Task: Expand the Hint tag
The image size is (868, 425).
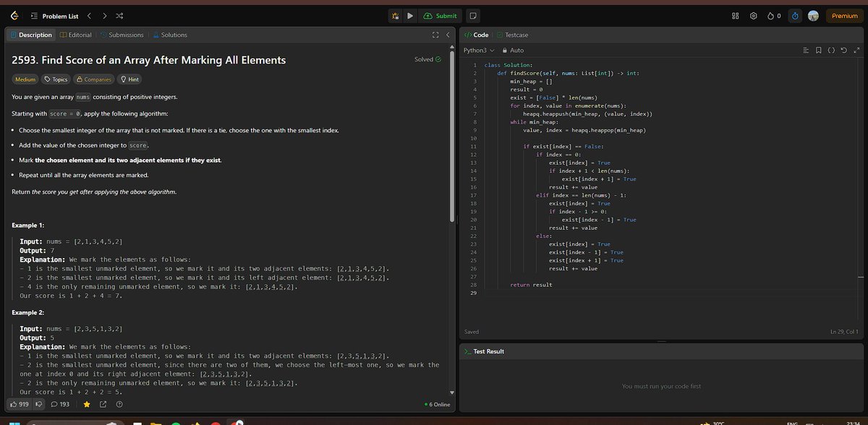Action: (129, 80)
